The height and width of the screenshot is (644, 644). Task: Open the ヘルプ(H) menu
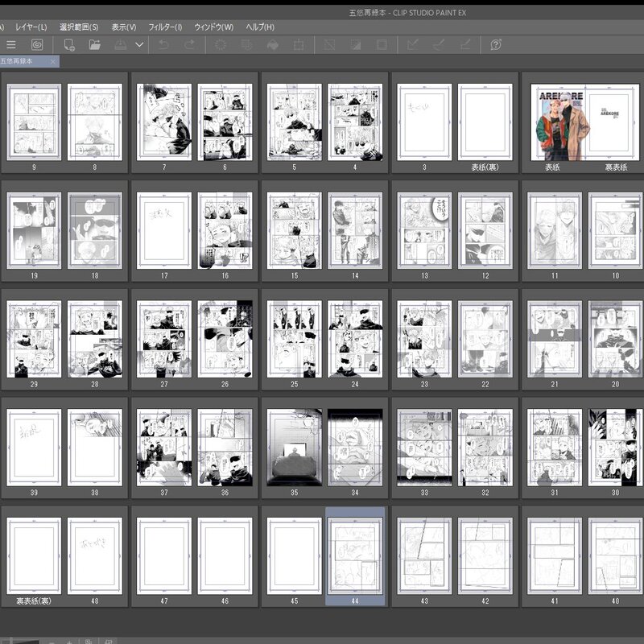(x=260, y=27)
